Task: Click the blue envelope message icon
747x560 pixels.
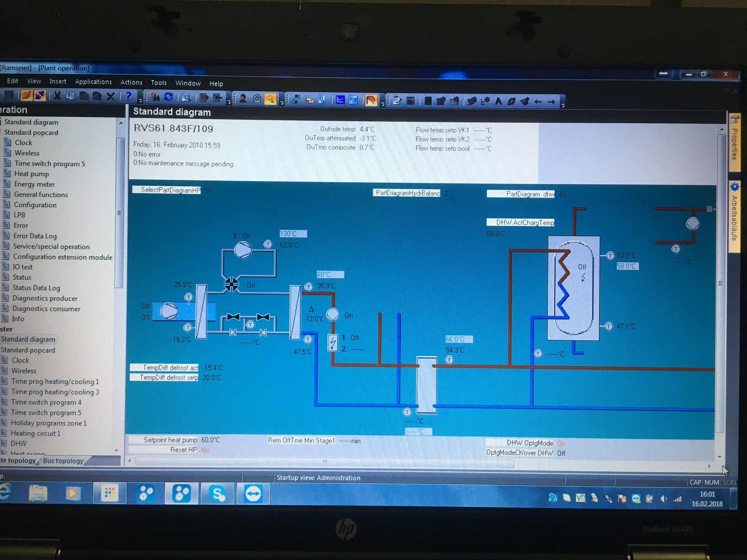Action: click(353, 100)
